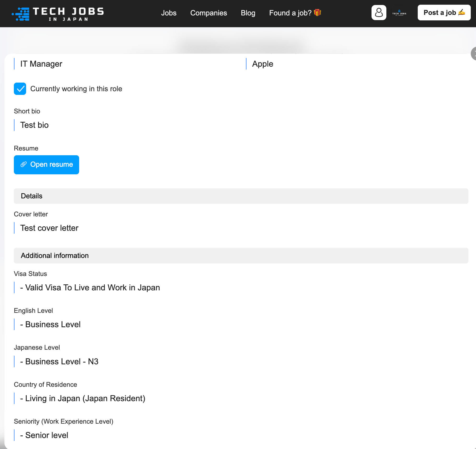Click the Test cover letter text field

241,228
